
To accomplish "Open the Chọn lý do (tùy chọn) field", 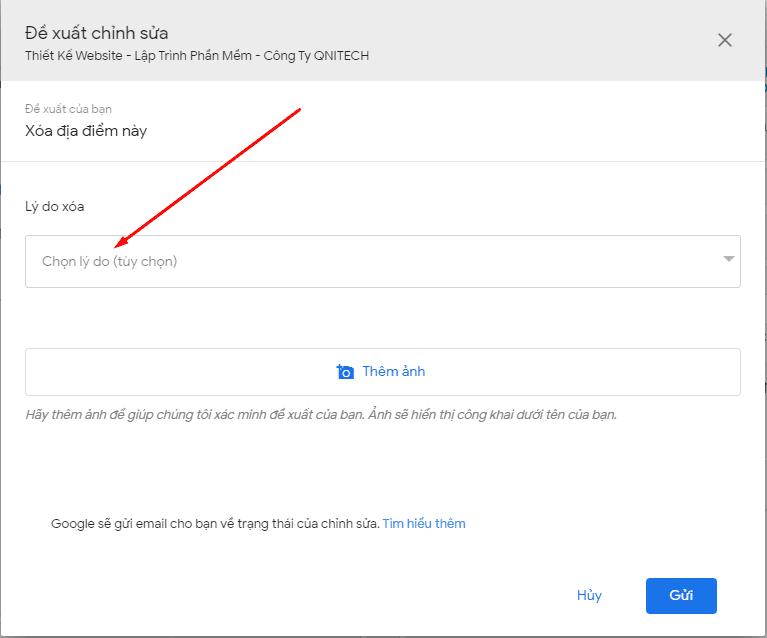I will pyautogui.click(x=110, y=261).
